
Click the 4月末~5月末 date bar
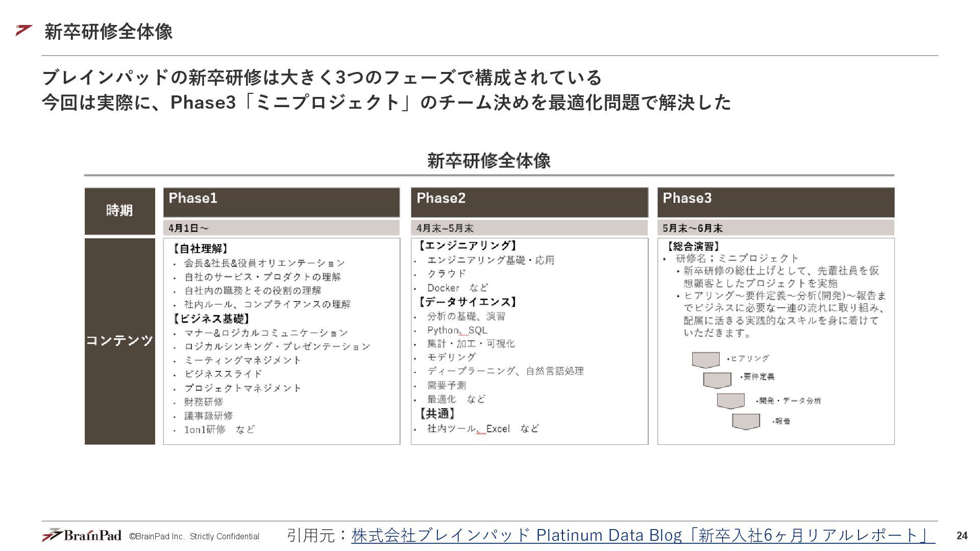pos(529,228)
